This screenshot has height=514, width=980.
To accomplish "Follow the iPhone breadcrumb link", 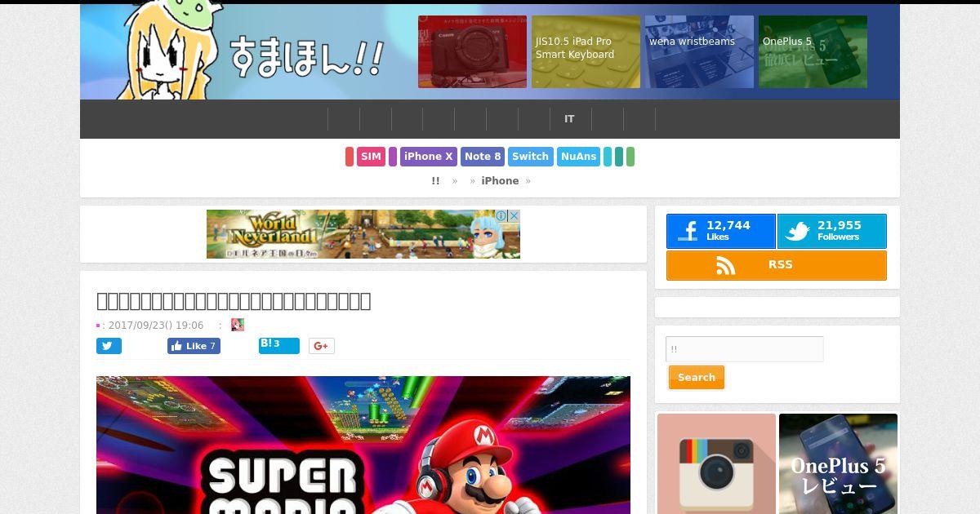I will [500, 181].
